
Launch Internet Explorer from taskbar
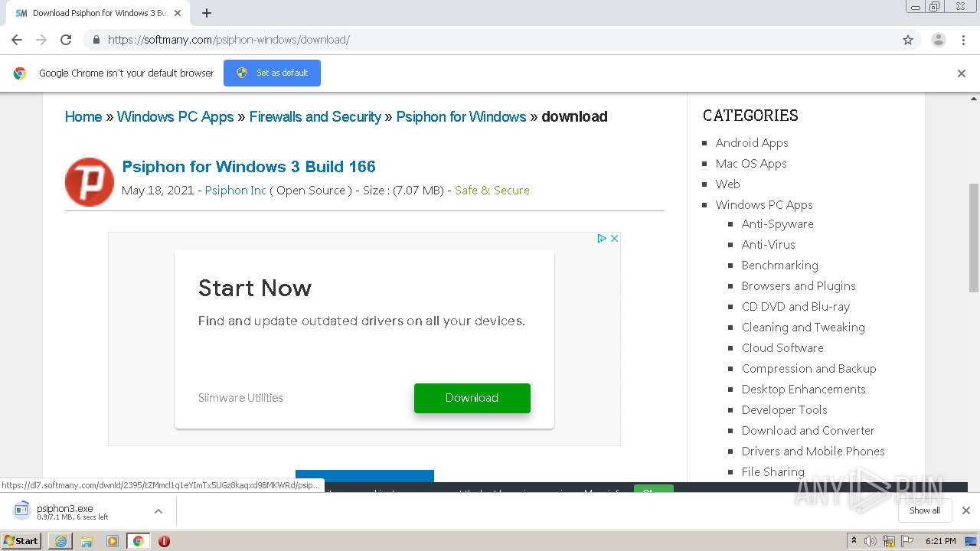pyautogui.click(x=60, y=541)
